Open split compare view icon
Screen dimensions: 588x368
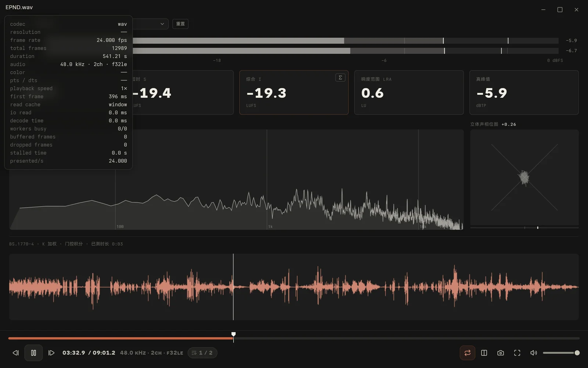pyautogui.click(x=484, y=353)
